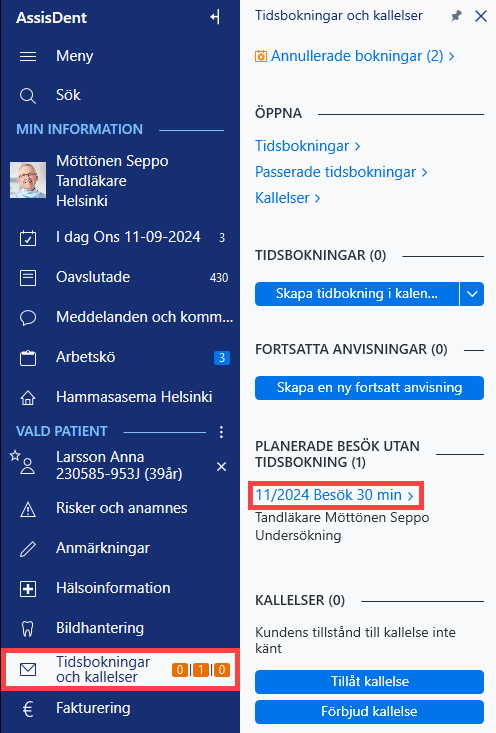The height and width of the screenshot is (733, 496).
Task: Toggle favorite star on patient Larsson Anna
Action: pos(15,455)
